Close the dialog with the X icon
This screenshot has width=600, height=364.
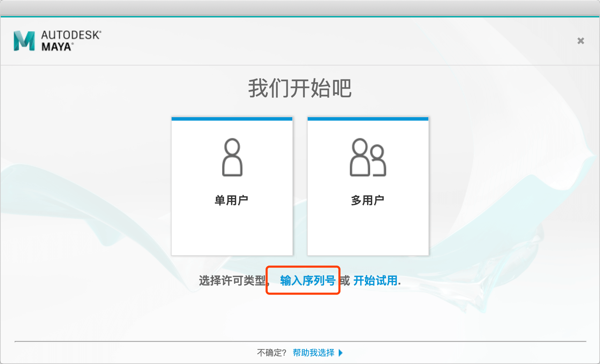pyautogui.click(x=580, y=41)
